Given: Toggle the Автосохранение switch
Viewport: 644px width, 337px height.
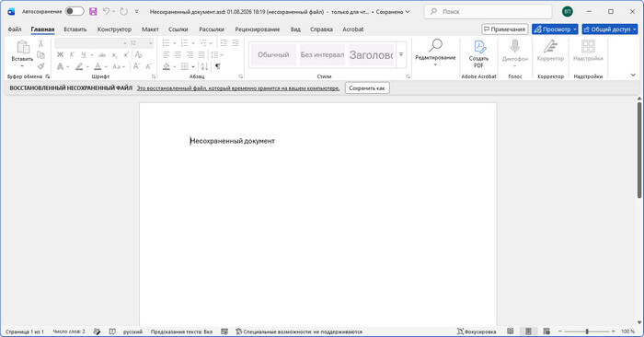Looking at the screenshot, I should click(x=75, y=11).
